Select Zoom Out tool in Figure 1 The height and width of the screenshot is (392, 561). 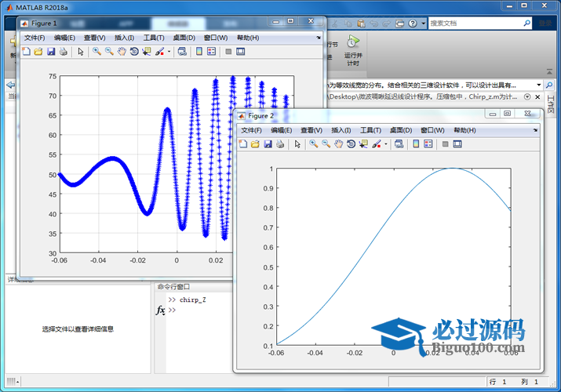tap(109, 52)
